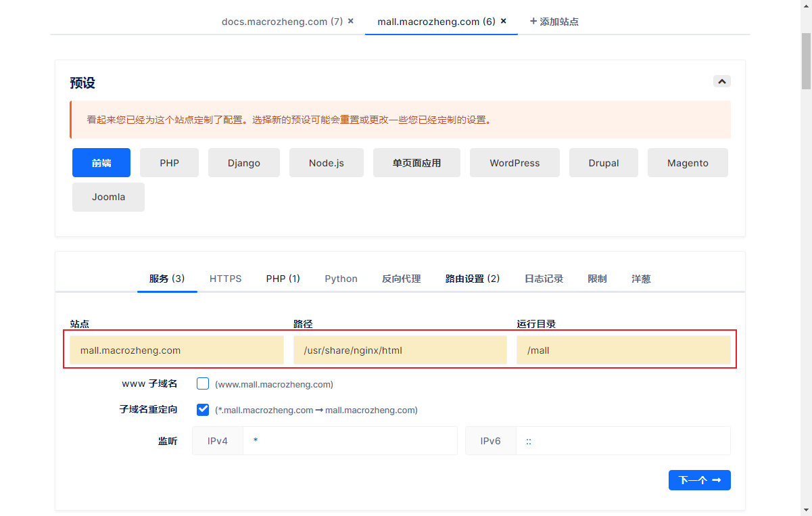Collapse the 预设 panel with chevron

coord(722,81)
